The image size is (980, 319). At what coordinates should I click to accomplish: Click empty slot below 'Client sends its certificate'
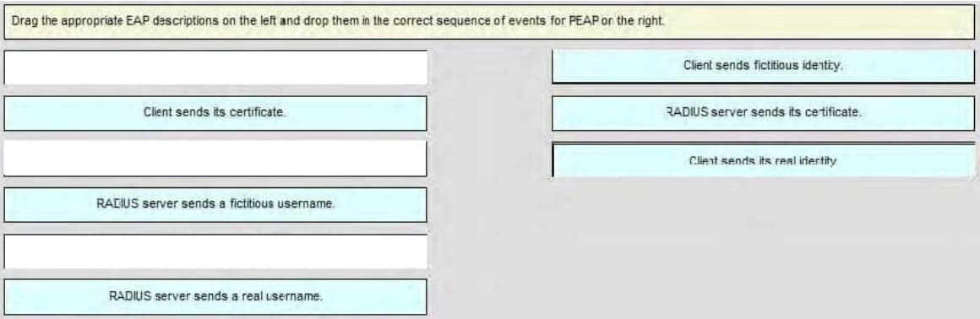tap(215, 159)
